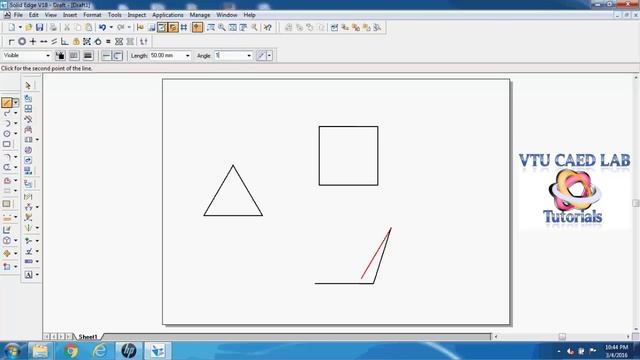The height and width of the screenshot is (360, 640).
Task: Expand the Circle tool flyout arrow
Action: 16,133
